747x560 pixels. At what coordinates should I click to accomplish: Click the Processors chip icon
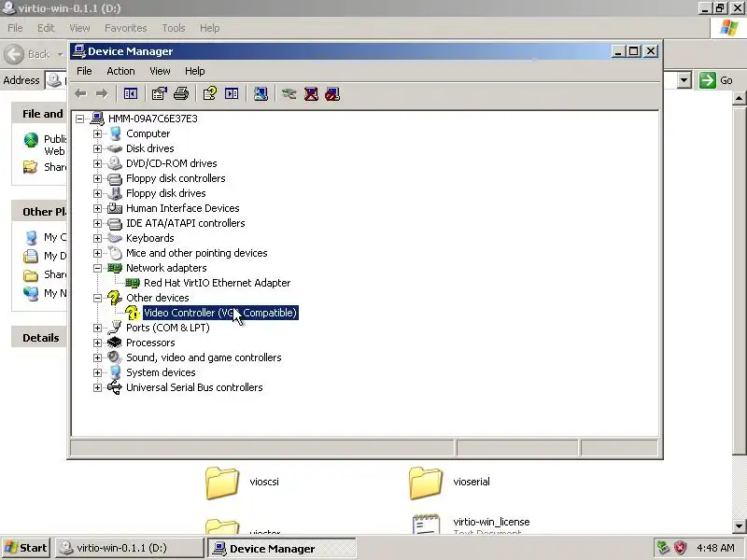pyautogui.click(x=114, y=343)
